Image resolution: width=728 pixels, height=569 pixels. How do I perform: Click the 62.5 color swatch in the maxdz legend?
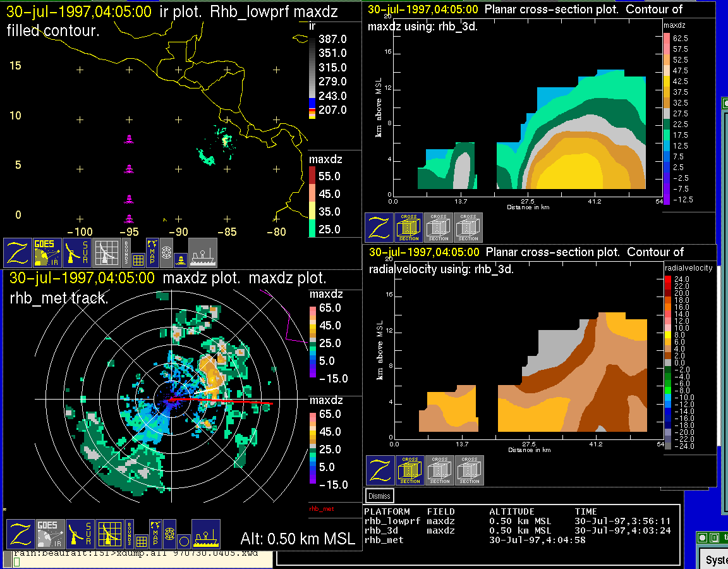tap(667, 39)
